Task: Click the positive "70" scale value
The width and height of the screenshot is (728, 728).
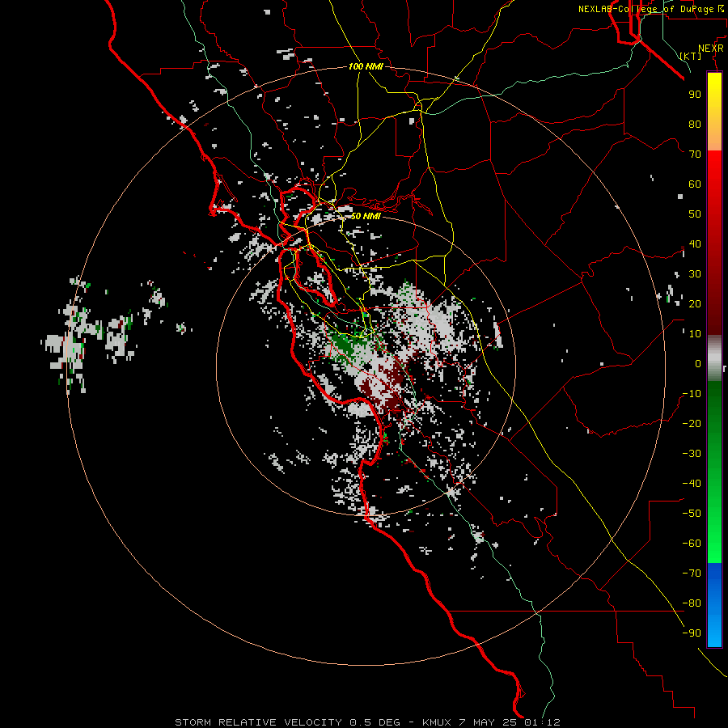Action: 695,154
